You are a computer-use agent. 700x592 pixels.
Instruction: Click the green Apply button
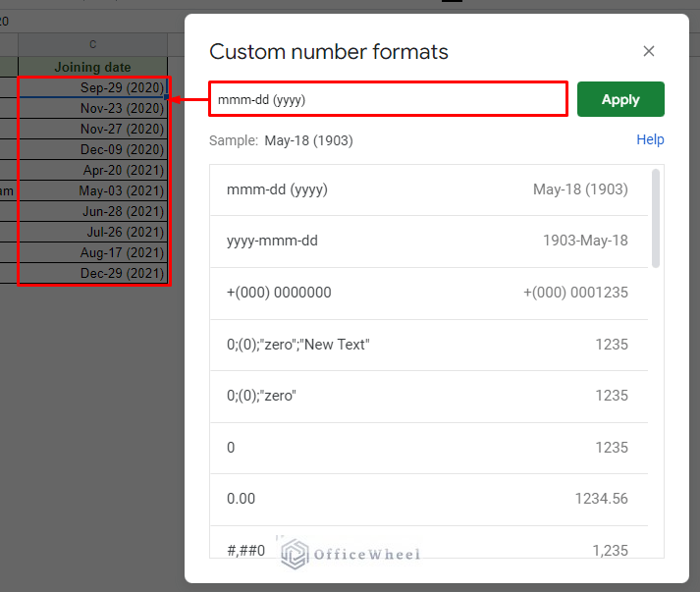pyautogui.click(x=620, y=99)
